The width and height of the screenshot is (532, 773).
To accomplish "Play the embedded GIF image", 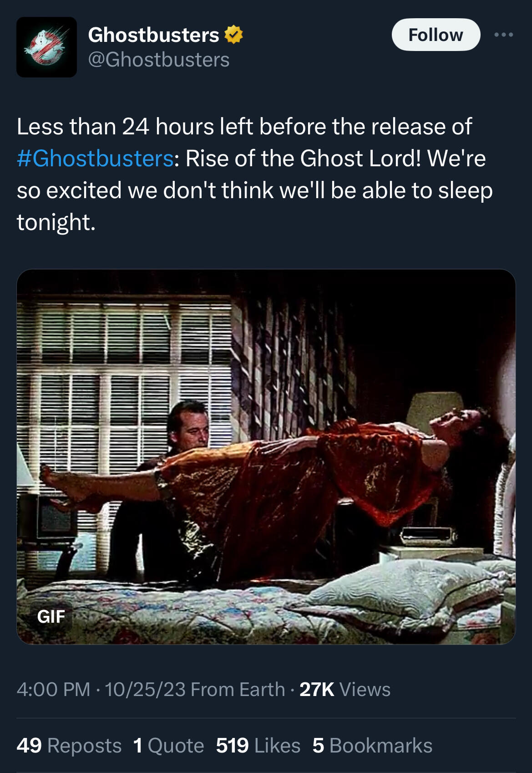I will point(266,456).
